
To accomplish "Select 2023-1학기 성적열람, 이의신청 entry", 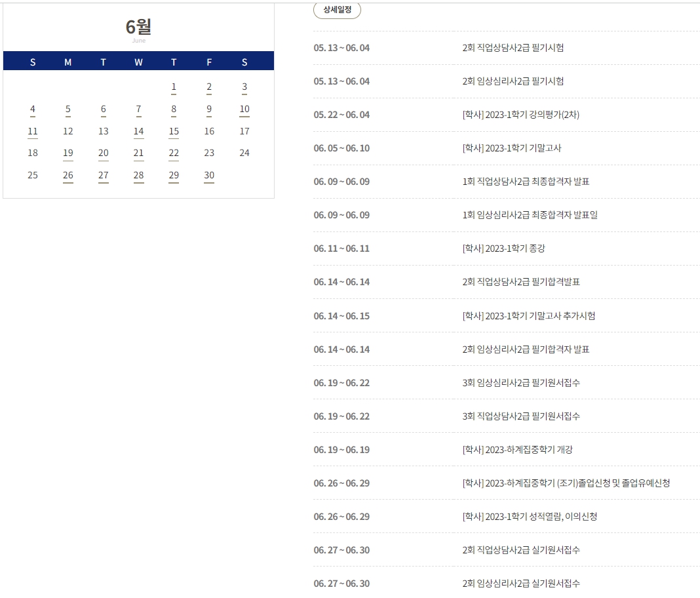I will point(530,517).
